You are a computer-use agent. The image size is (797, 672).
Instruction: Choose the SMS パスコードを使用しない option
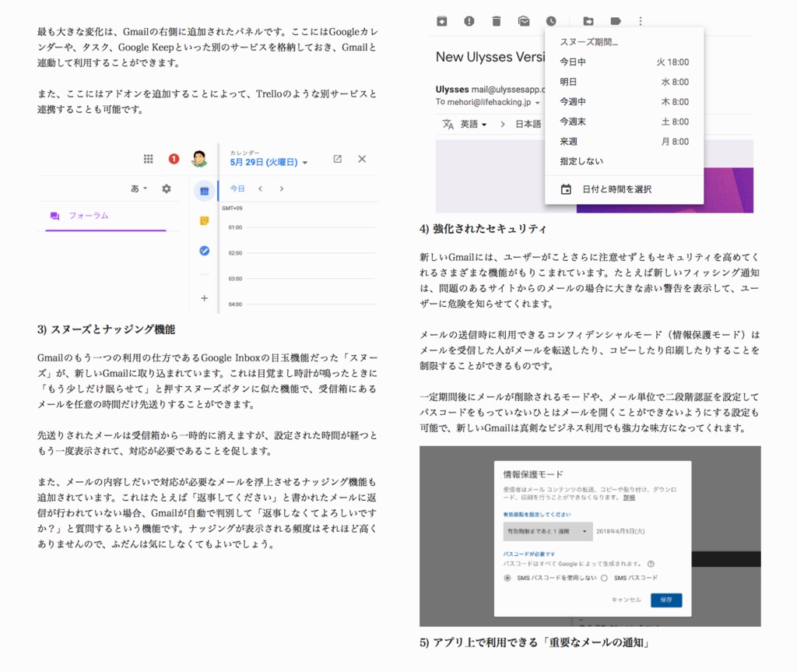(x=507, y=577)
